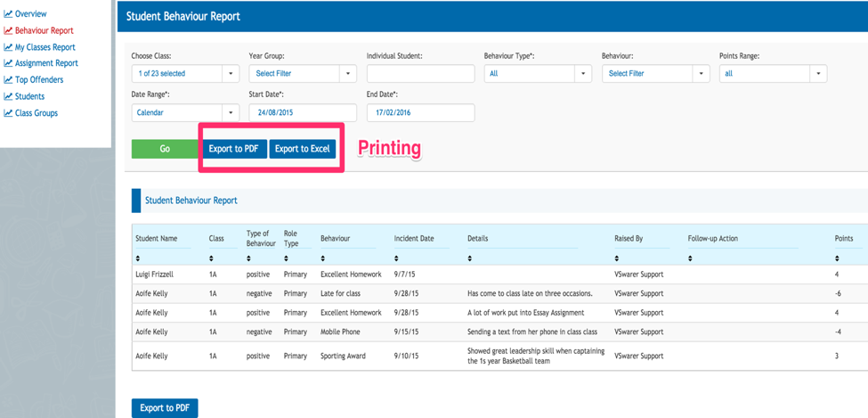Click Start Date field 24/08/2015
The image size is (868, 418).
point(303,112)
